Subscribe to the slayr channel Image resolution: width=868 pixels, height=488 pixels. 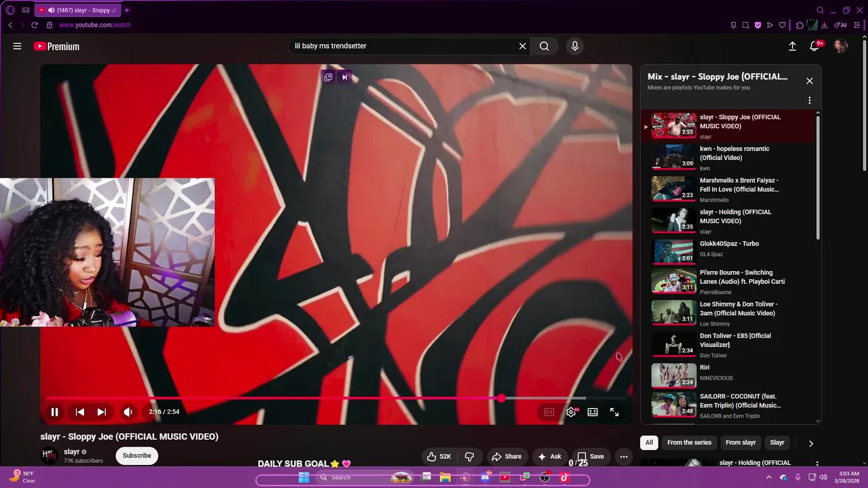click(x=137, y=455)
